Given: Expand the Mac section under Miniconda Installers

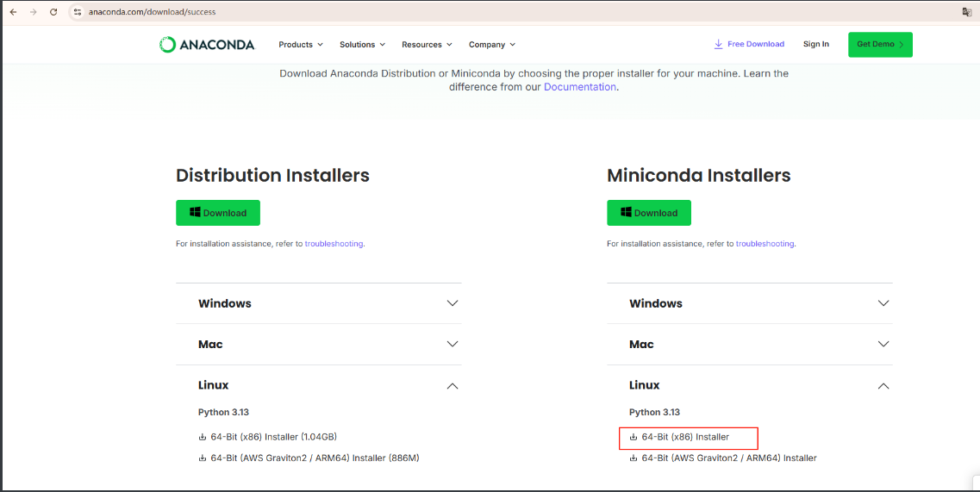Looking at the screenshot, I should 750,345.
